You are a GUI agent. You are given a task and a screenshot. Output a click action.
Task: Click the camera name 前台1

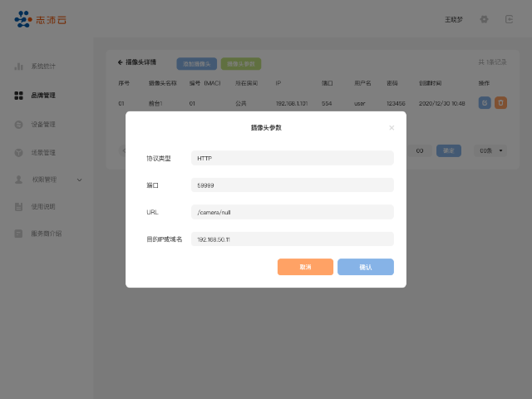click(x=155, y=103)
